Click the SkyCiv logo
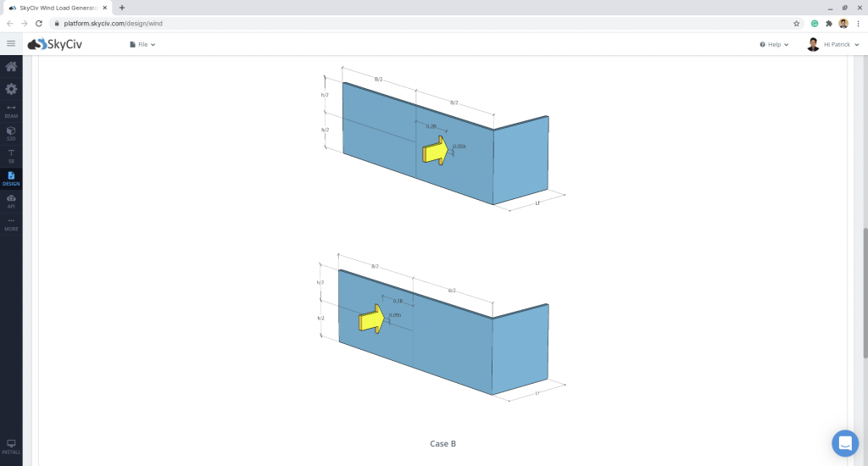This screenshot has height=466, width=868. [x=55, y=44]
